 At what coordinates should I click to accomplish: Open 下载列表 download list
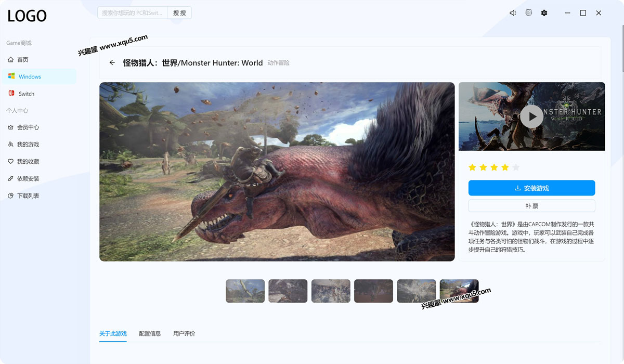point(39,196)
